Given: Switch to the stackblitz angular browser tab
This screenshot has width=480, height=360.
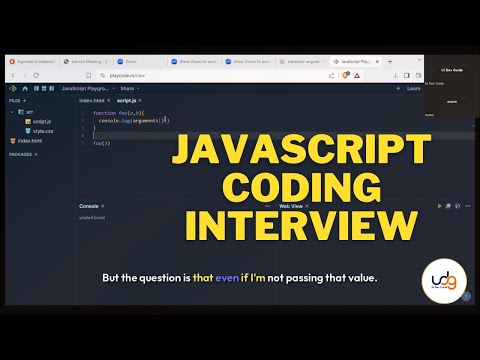Looking at the screenshot, I should [302, 62].
